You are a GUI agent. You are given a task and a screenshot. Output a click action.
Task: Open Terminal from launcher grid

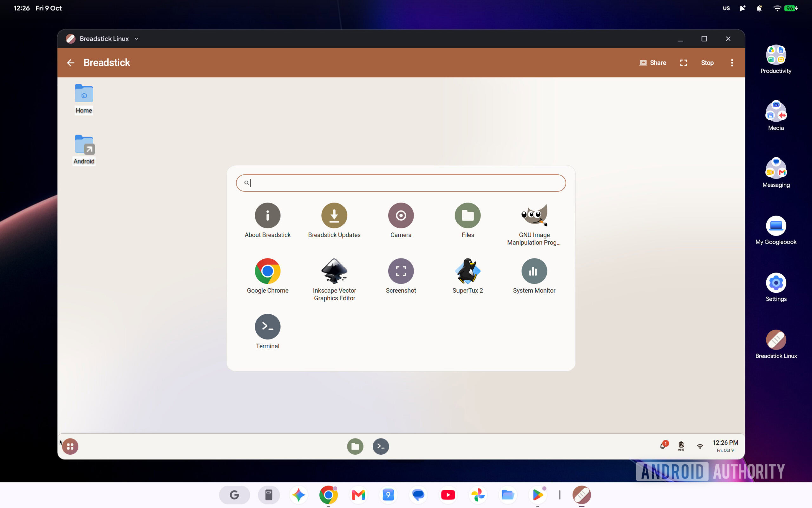pos(267,331)
